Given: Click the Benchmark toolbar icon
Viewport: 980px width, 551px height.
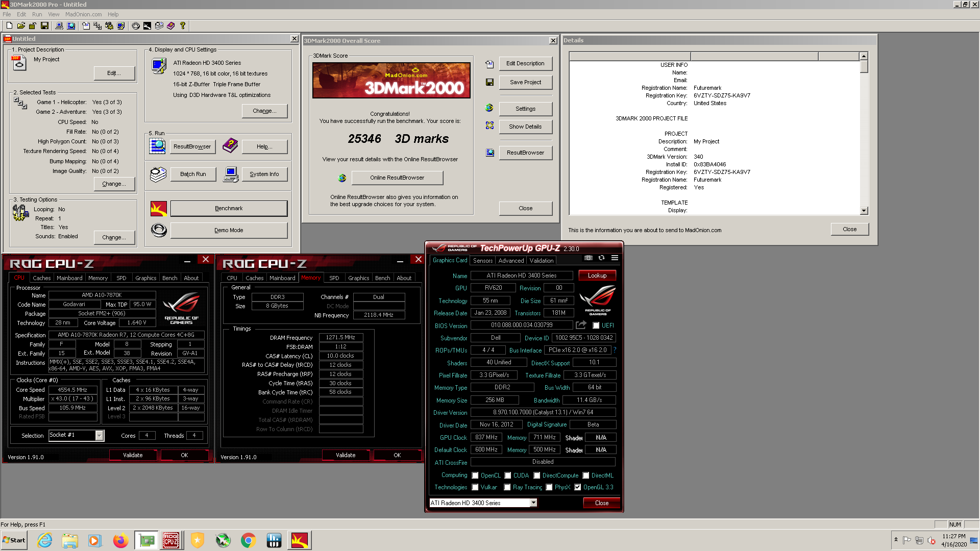Looking at the screenshot, I should (x=148, y=26).
